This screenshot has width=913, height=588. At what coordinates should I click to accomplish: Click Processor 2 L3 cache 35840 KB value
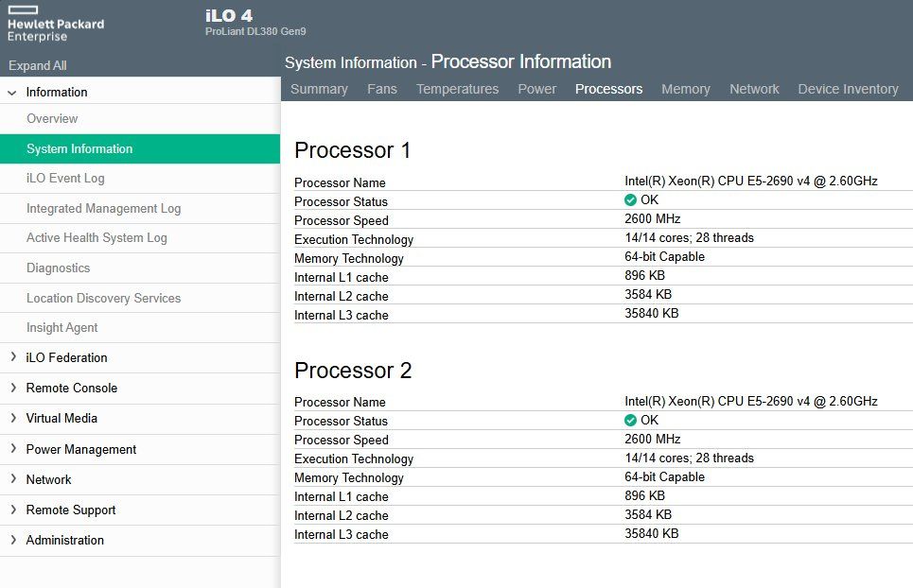(x=652, y=534)
